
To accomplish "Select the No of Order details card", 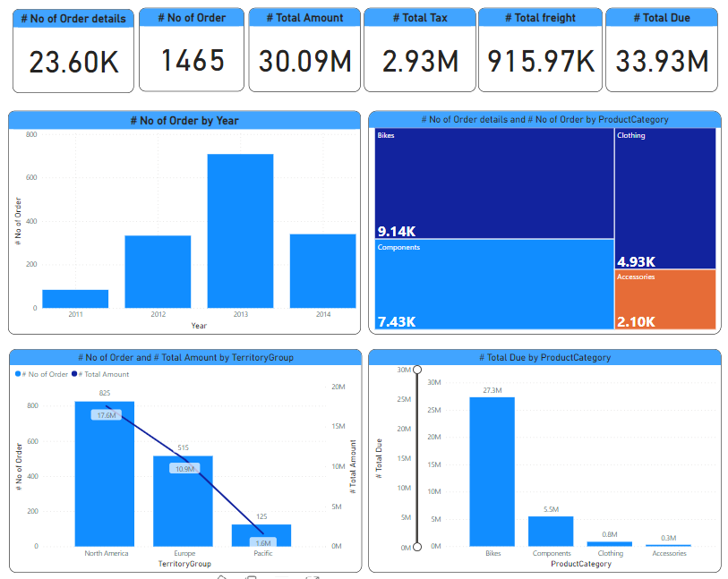I will tap(73, 51).
